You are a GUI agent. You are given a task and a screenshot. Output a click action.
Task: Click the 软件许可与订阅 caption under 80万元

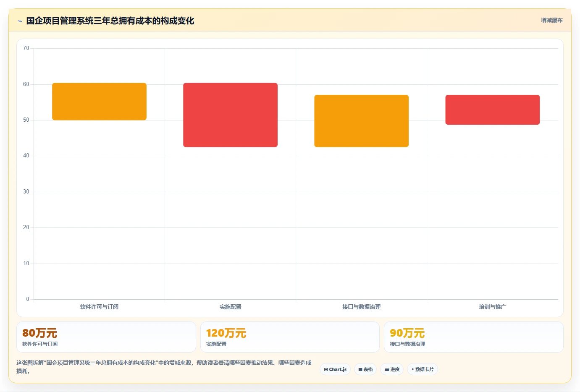click(40, 344)
